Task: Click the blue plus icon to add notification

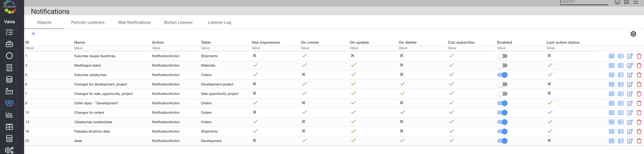Action: [33, 34]
